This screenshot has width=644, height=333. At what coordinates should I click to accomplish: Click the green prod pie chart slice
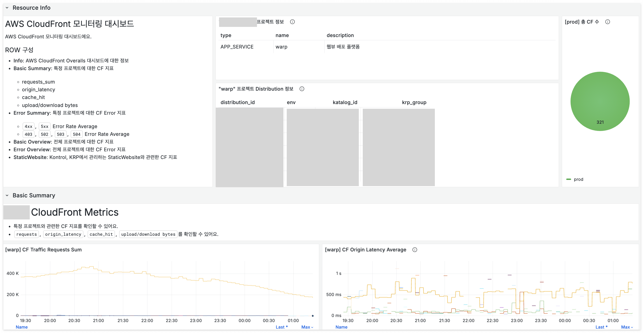[600, 101]
